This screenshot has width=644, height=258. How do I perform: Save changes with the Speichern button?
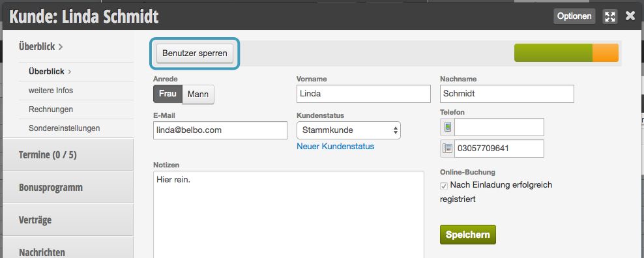(468, 235)
